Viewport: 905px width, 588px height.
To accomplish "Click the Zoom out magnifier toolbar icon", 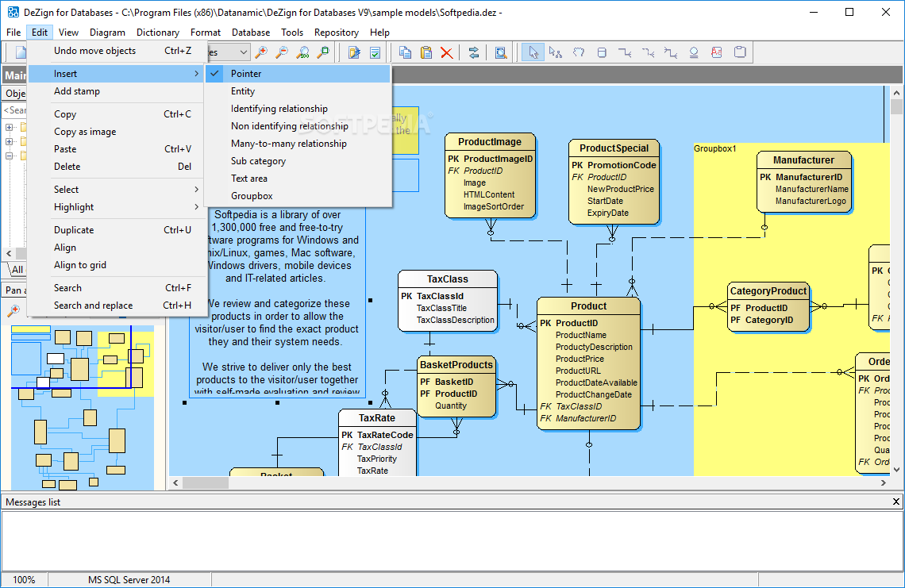I will pyautogui.click(x=282, y=52).
